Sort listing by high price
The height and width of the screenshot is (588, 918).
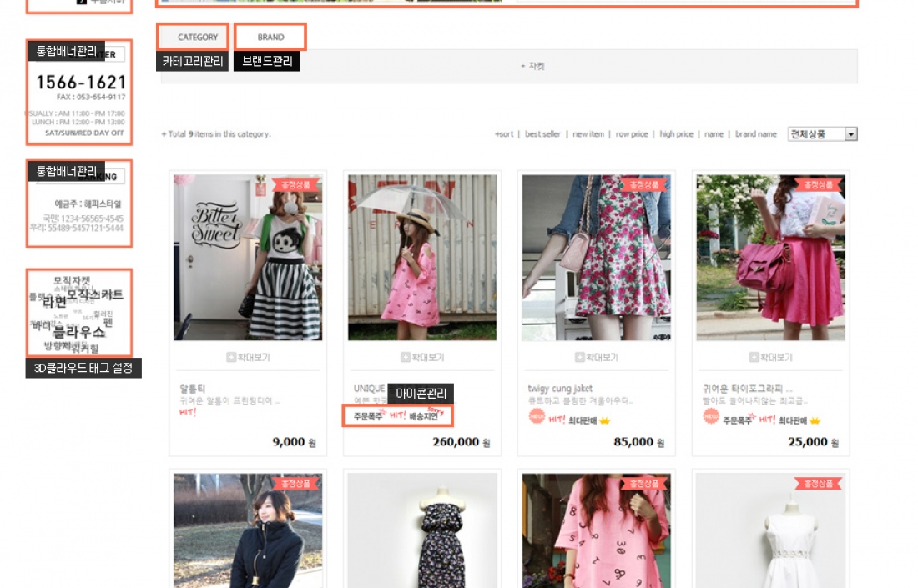point(676,134)
